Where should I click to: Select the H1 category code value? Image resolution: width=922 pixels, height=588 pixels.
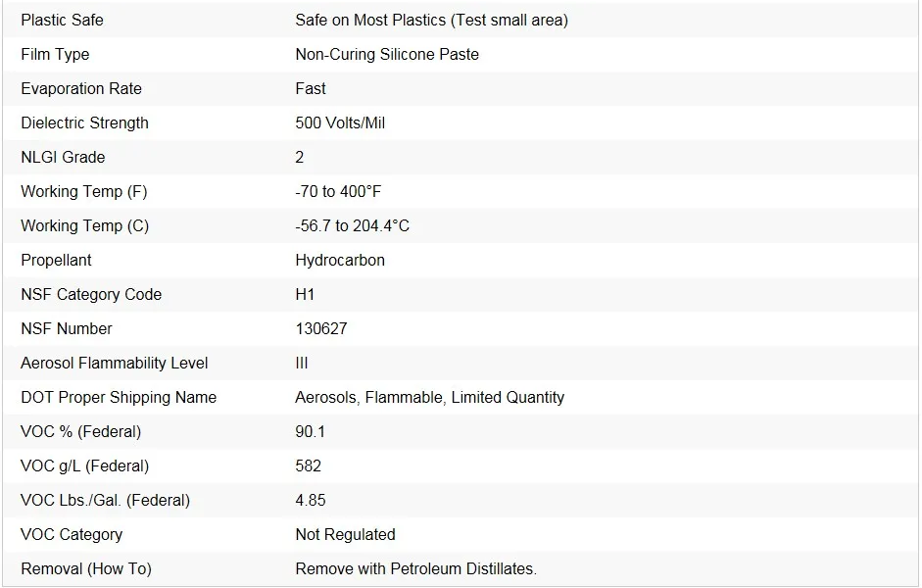tap(306, 294)
